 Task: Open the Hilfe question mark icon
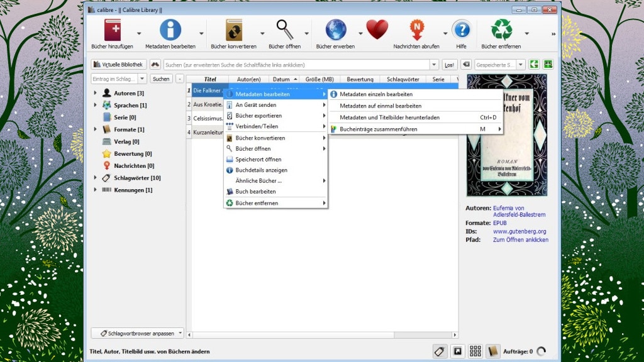point(462,30)
